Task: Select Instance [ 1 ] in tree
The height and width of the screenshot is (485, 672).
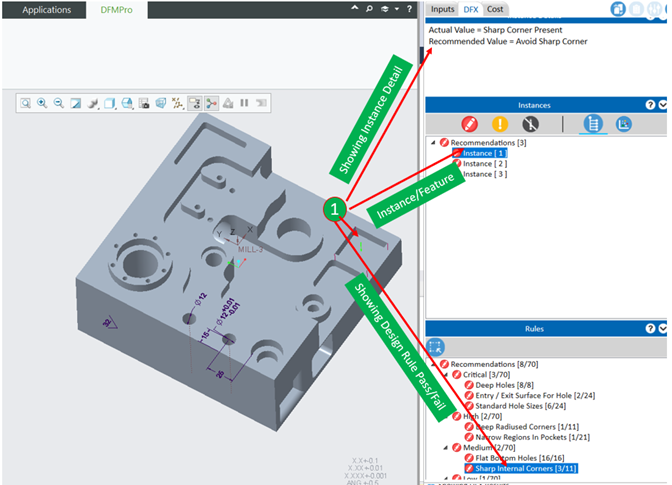Action: tap(484, 153)
